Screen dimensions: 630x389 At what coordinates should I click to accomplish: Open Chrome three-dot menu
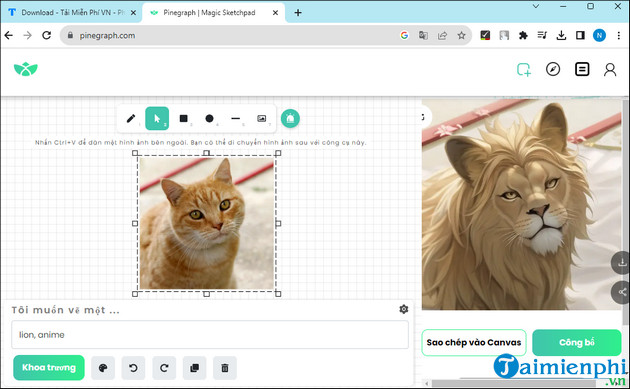click(619, 35)
